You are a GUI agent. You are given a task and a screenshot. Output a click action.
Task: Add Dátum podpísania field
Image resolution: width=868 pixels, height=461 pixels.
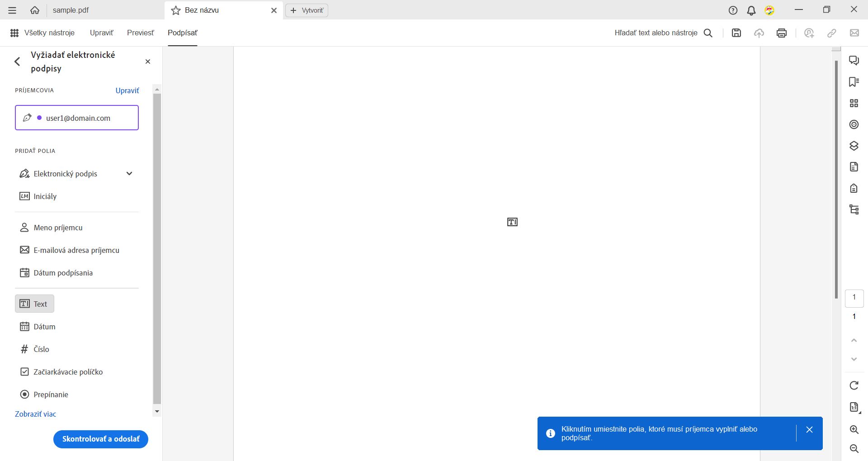coord(57,273)
